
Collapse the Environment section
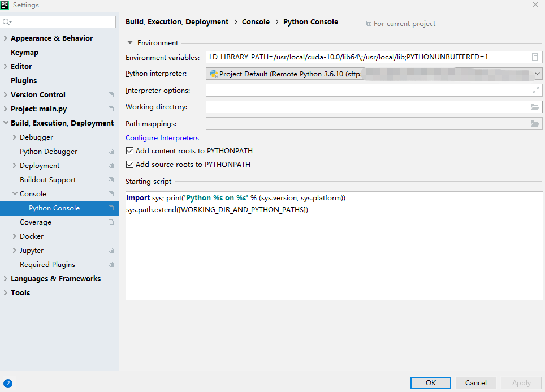(x=130, y=43)
